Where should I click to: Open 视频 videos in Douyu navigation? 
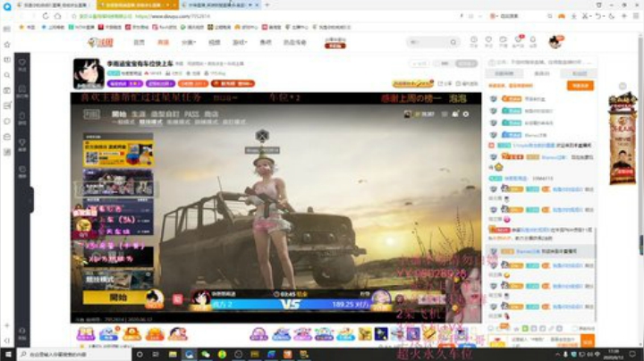click(x=215, y=42)
